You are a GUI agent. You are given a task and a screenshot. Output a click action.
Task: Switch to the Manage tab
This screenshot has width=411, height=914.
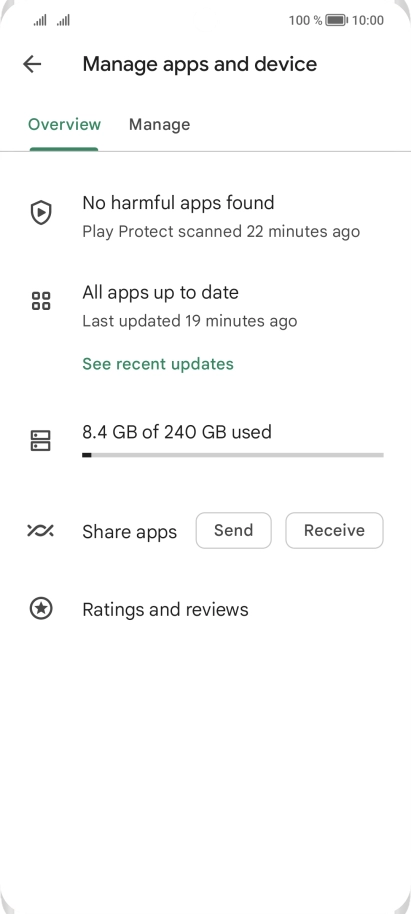(159, 124)
